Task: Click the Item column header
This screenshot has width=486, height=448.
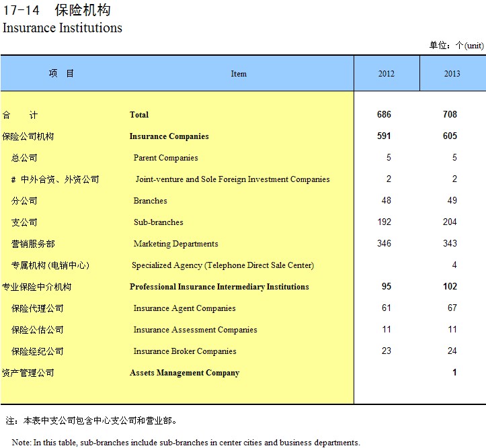Action: point(239,74)
